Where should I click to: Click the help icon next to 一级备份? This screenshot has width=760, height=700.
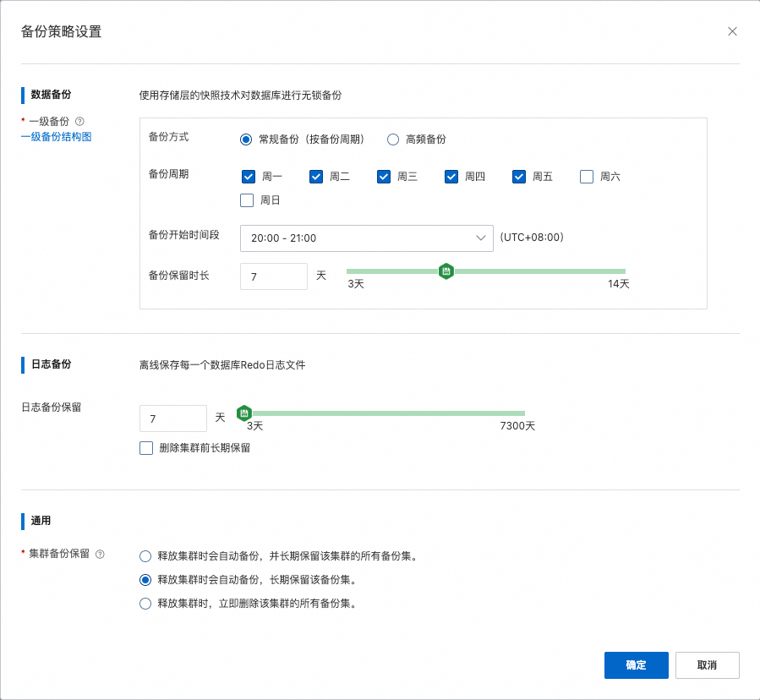pos(80,121)
